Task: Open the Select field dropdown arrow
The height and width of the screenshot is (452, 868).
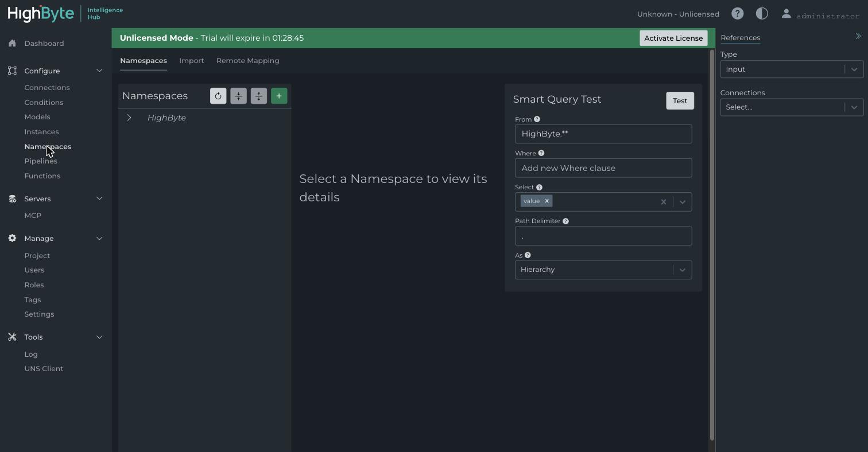Action: pos(683,202)
